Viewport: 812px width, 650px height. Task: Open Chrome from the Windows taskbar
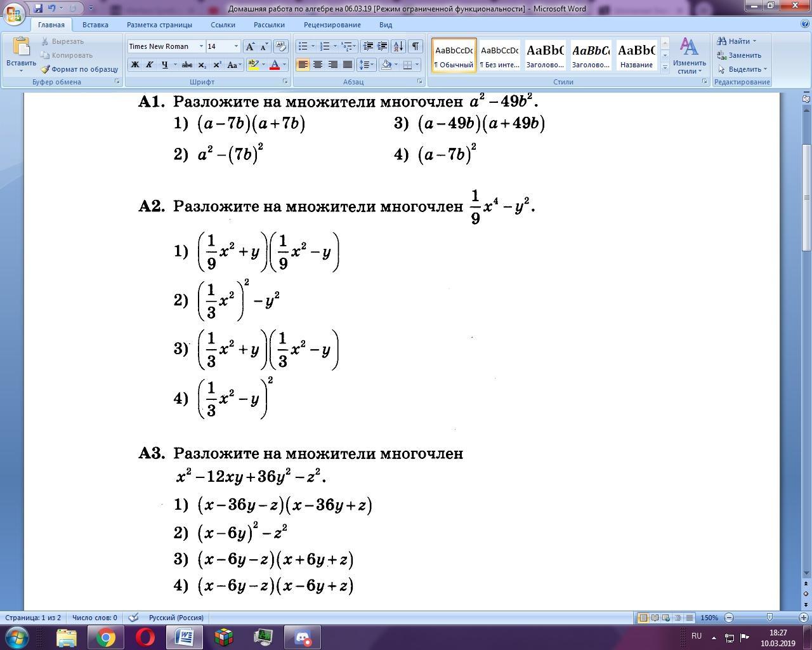tap(106, 637)
